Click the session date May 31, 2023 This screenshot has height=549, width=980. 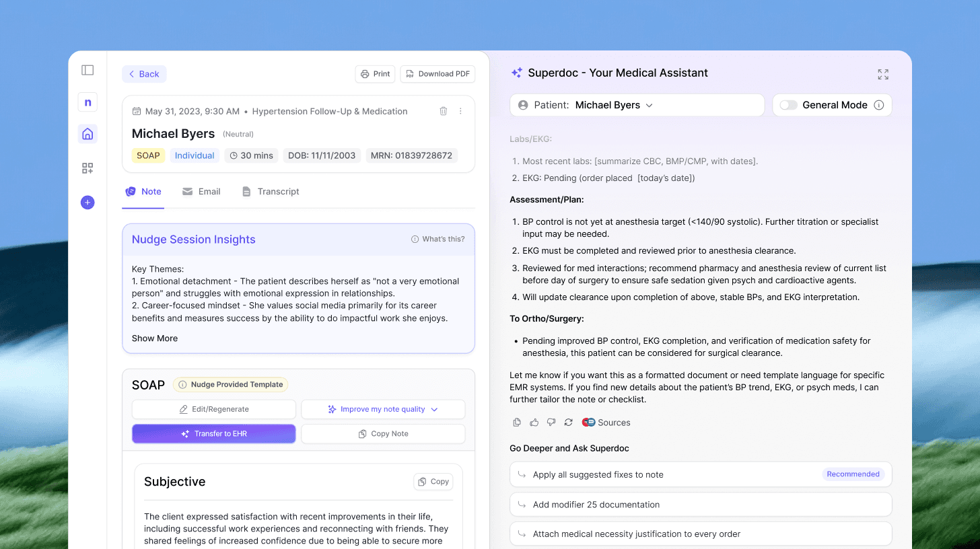click(193, 111)
